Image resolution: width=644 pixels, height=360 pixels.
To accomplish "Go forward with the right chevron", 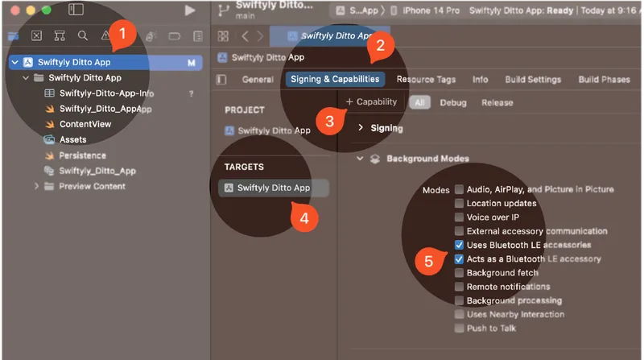I will (260, 36).
